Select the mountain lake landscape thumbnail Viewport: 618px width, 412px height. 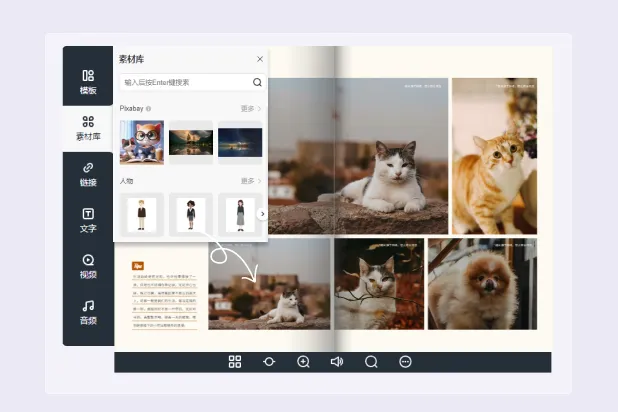[x=191, y=142]
